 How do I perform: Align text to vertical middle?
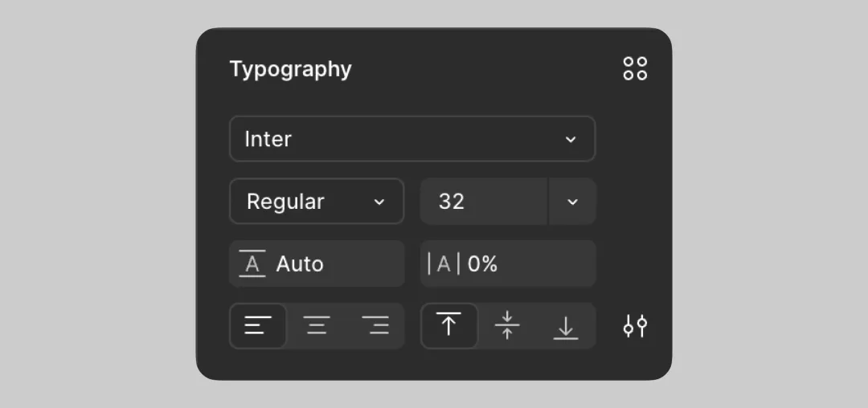click(x=507, y=326)
